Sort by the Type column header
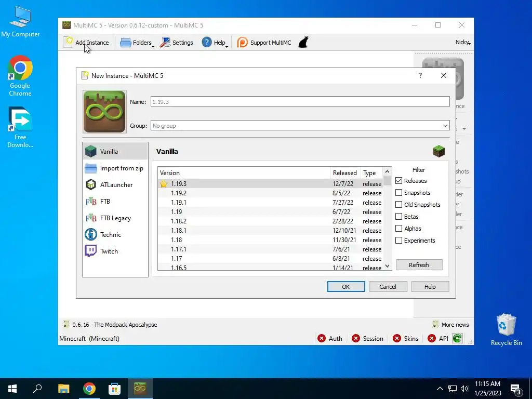This screenshot has height=399, width=532. coord(371,172)
